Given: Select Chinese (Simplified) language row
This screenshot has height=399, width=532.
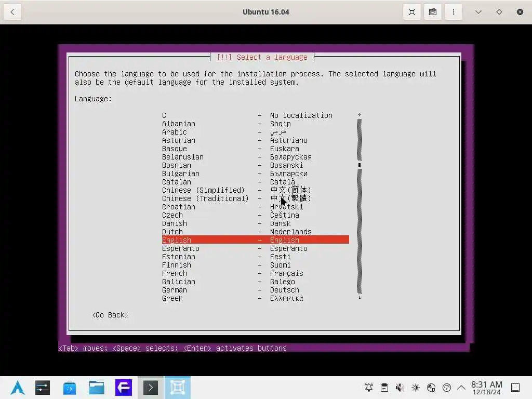Looking at the screenshot, I should pyautogui.click(x=255, y=190).
